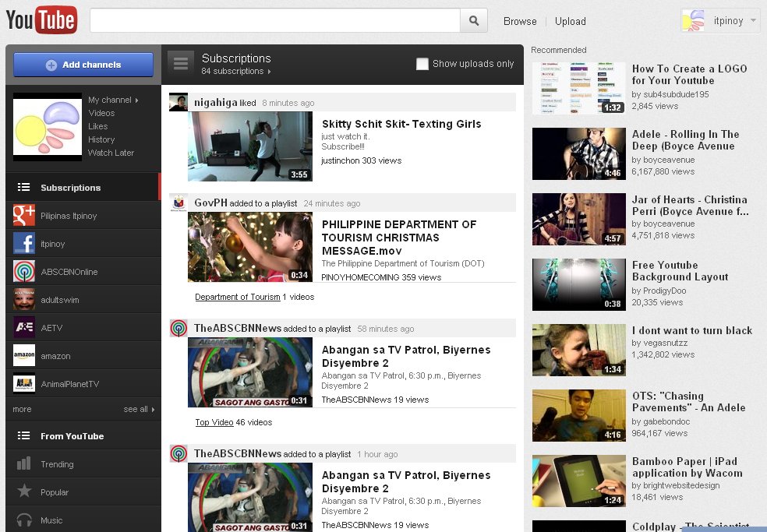
Task: Expand see all subscriptions list
Action: pos(139,409)
